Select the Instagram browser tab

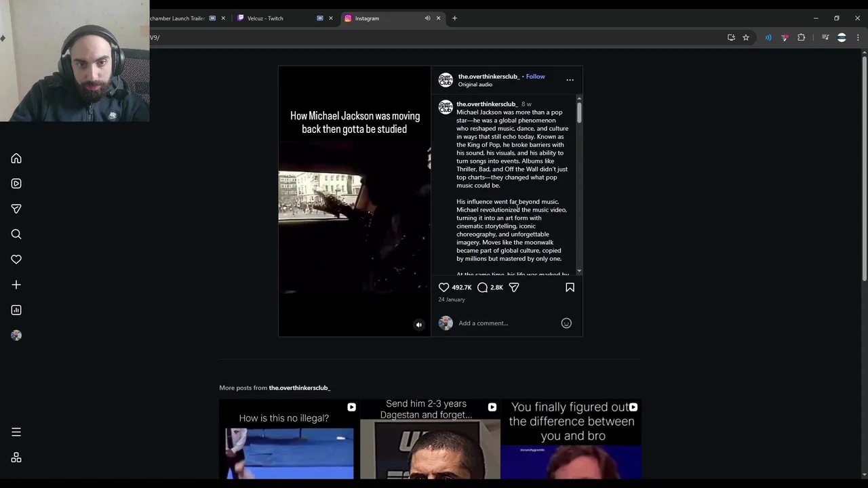click(393, 18)
